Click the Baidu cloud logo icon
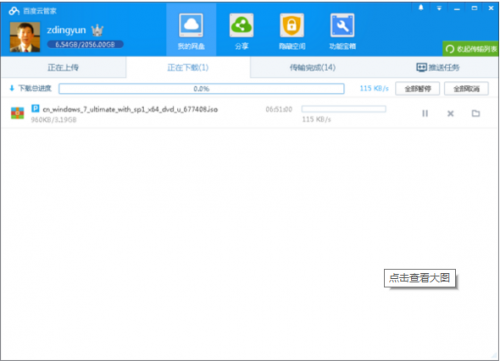Image resolution: width=500 pixels, height=361 pixels. [x=14, y=11]
